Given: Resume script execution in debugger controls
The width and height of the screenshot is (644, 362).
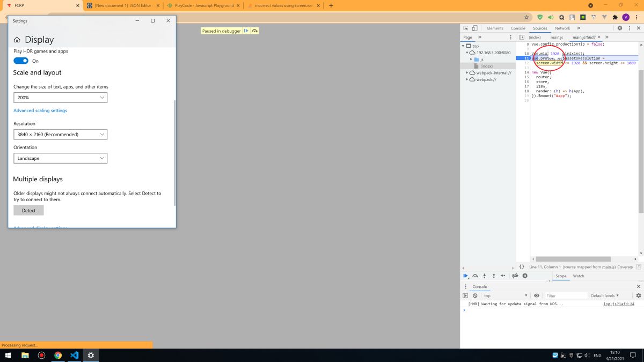Looking at the screenshot, I should pos(466,276).
